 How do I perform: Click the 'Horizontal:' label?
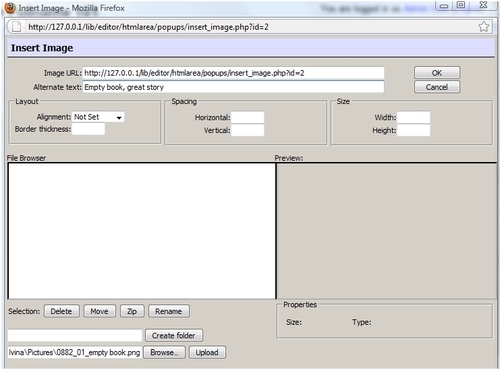213,118
